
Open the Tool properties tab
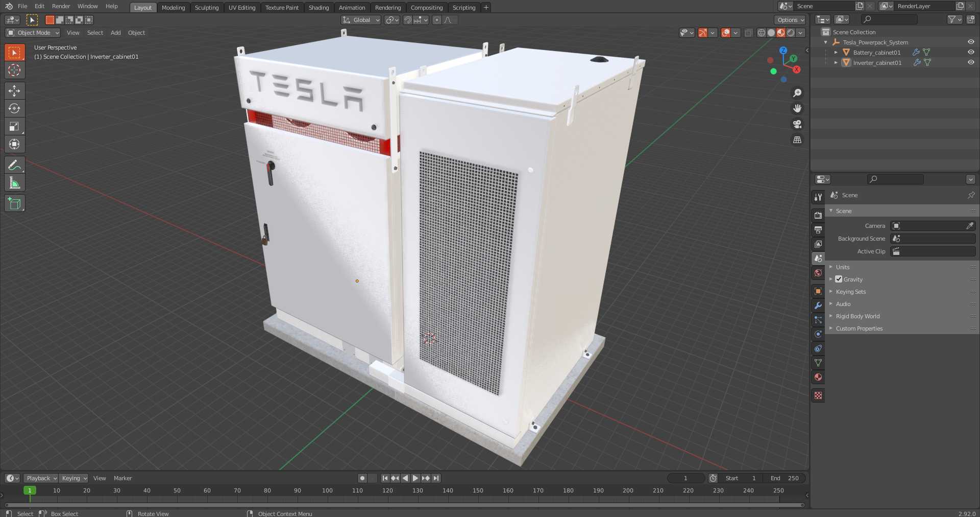pyautogui.click(x=818, y=197)
